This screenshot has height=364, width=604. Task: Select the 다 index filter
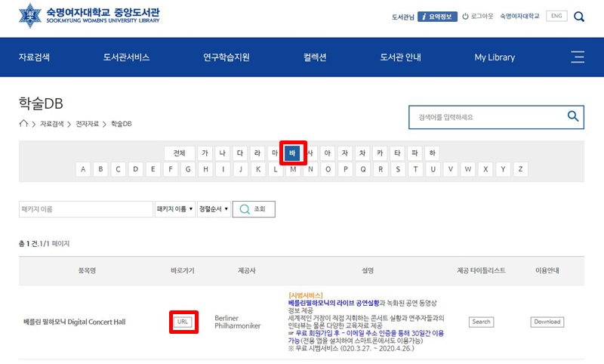click(240, 153)
